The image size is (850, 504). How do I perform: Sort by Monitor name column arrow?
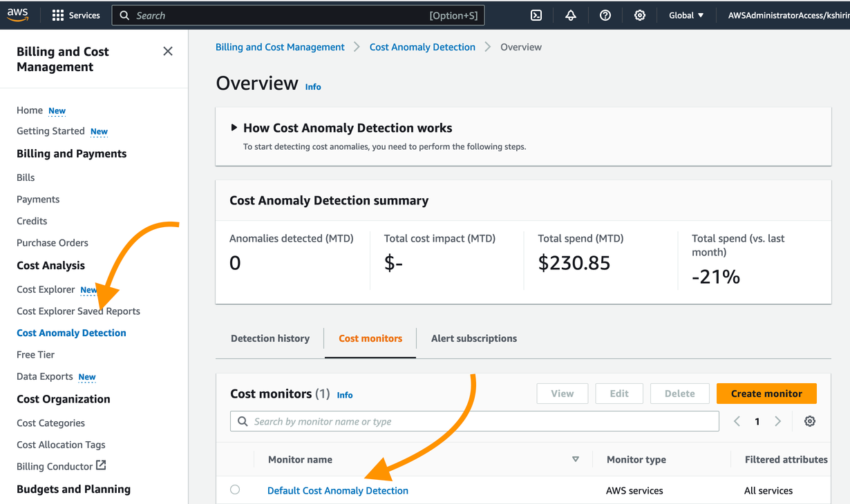(x=576, y=459)
